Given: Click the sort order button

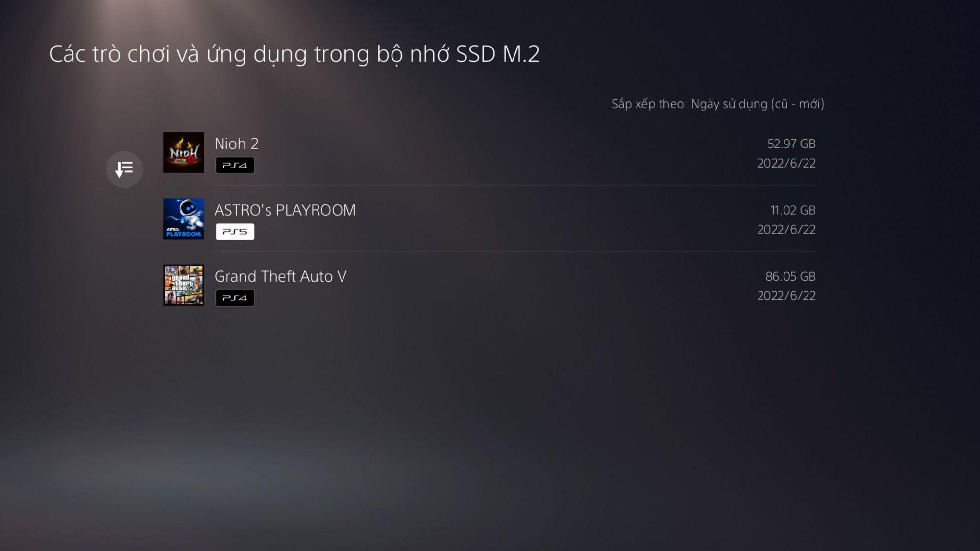Looking at the screenshot, I should [x=124, y=169].
